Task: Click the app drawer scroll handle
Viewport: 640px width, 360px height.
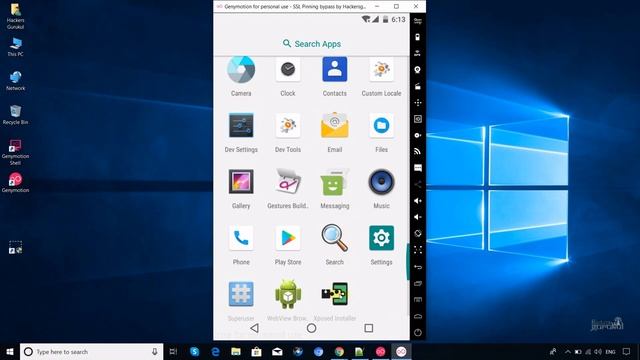Action: [408, 262]
